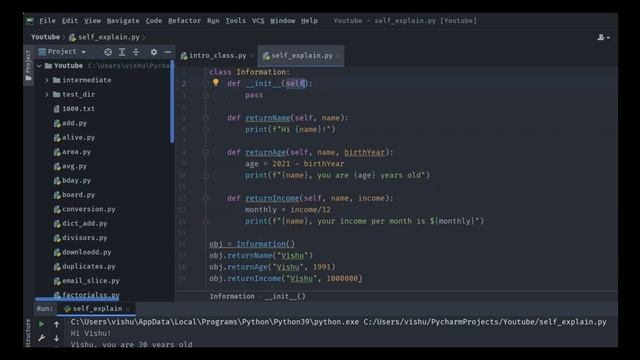Image resolution: width=640 pixels, height=360 pixels.
Task: Open the Window menu
Action: point(282,20)
